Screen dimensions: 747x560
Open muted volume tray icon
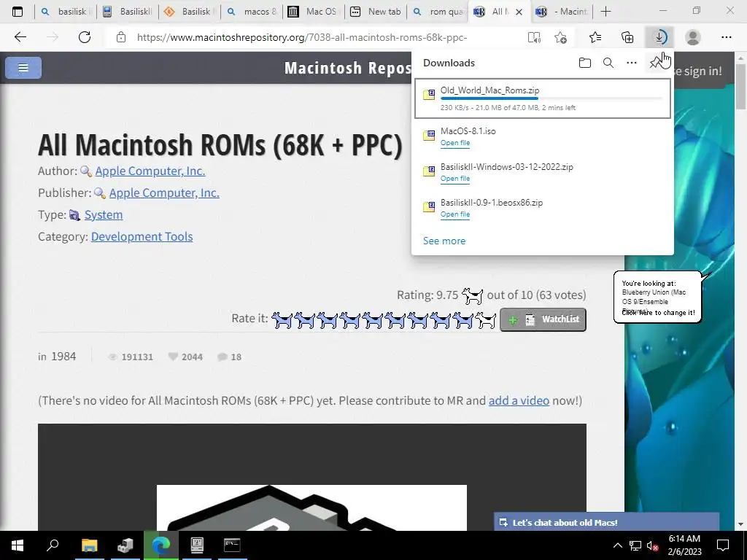[653, 545]
